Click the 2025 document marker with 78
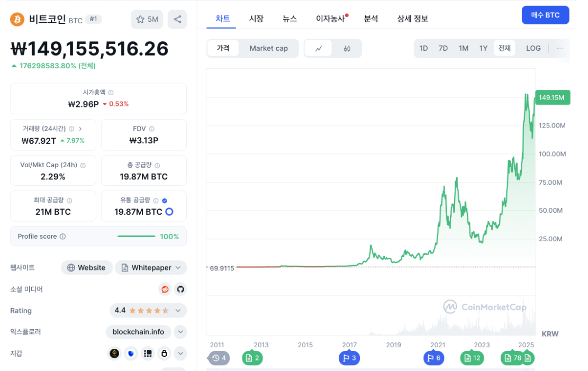Image resolution: width=588 pixels, height=371 pixels. point(512,358)
